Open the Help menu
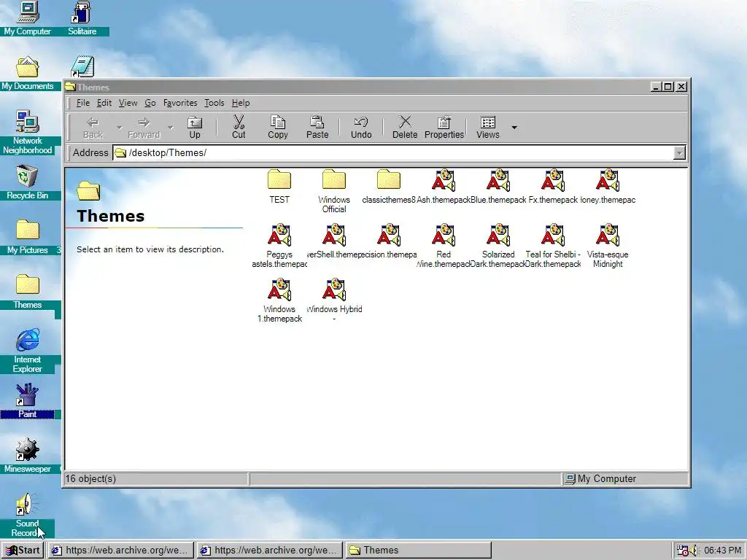Screen dimensions: 747x560 tap(241, 103)
